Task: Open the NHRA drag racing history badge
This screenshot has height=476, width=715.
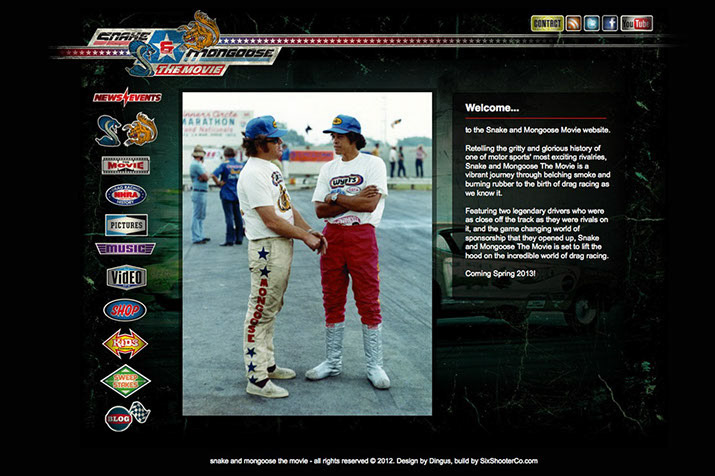Action: (x=126, y=195)
